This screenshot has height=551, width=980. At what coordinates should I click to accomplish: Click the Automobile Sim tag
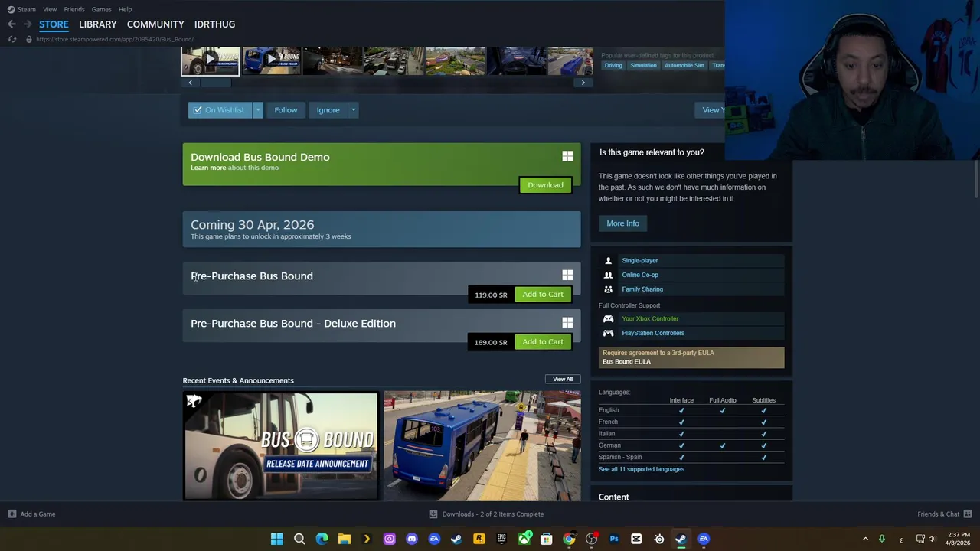684,66
